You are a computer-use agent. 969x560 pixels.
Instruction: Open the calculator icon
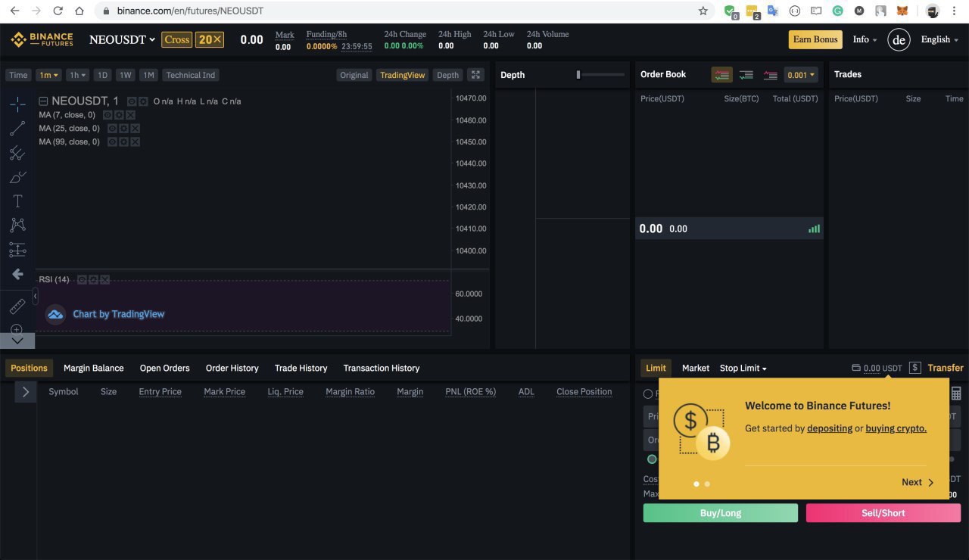coord(956,394)
